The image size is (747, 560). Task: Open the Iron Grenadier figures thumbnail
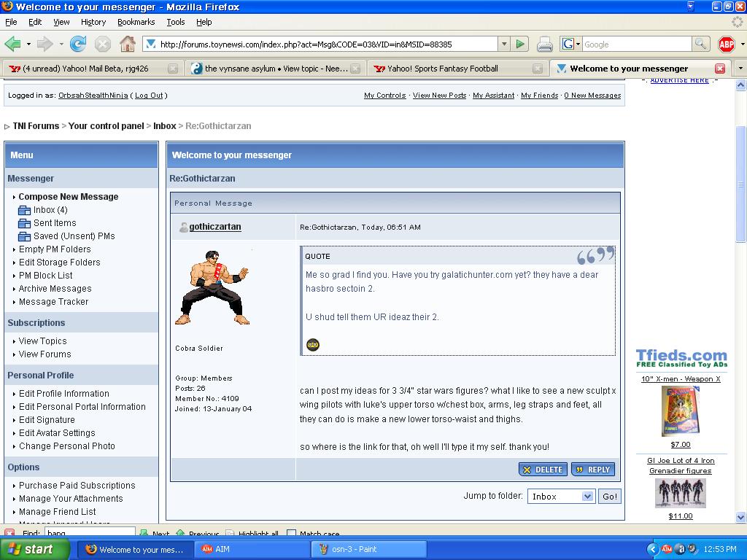(681, 494)
